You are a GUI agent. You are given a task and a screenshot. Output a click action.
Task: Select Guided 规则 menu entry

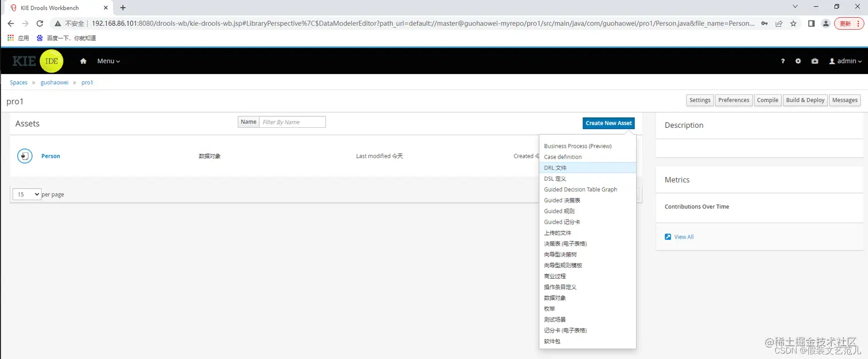tap(588, 212)
